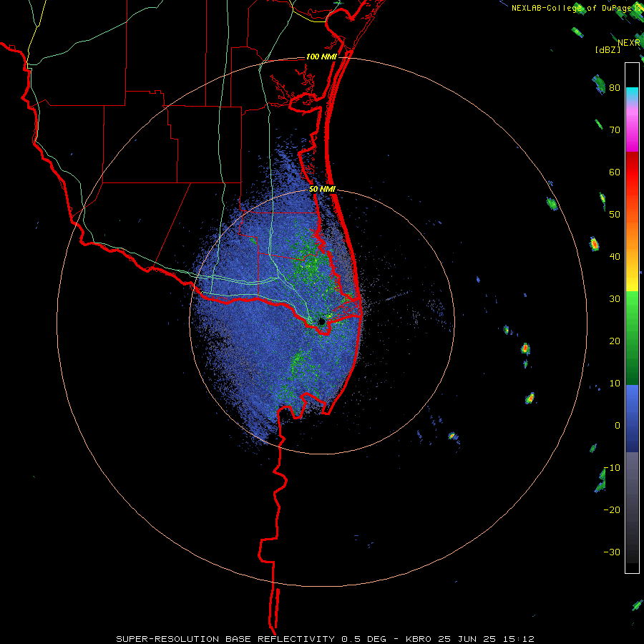Click the 10 dBZ scale value
The image size is (644, 644).
(615, 384)
